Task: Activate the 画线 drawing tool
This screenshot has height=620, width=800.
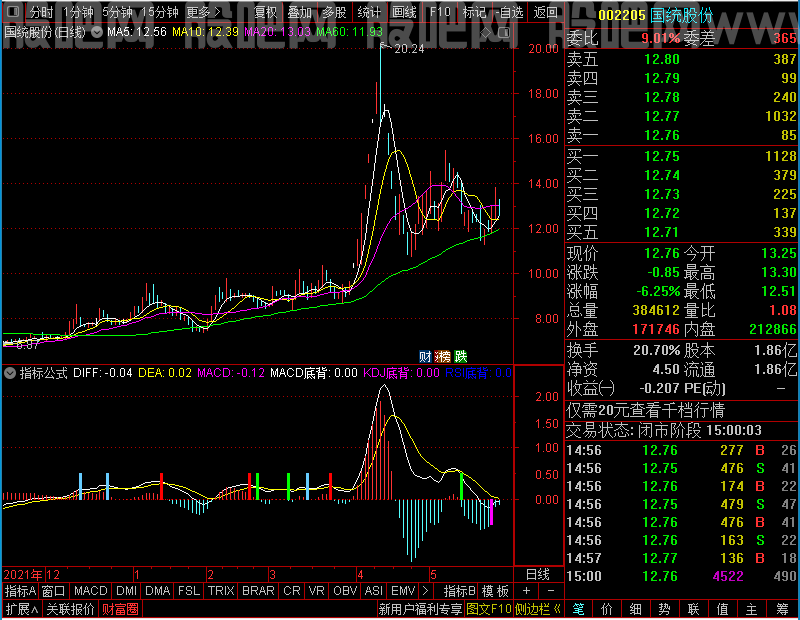Action: (x=404, y=12)
